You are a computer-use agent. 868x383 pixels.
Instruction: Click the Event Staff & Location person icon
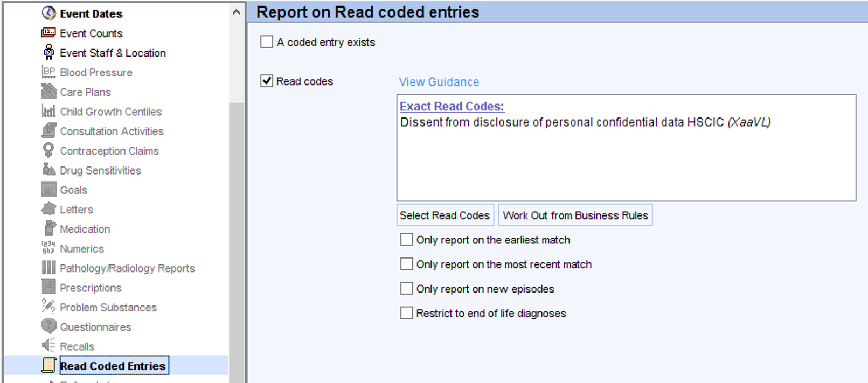pyautogui.click(x=48, y=52)
